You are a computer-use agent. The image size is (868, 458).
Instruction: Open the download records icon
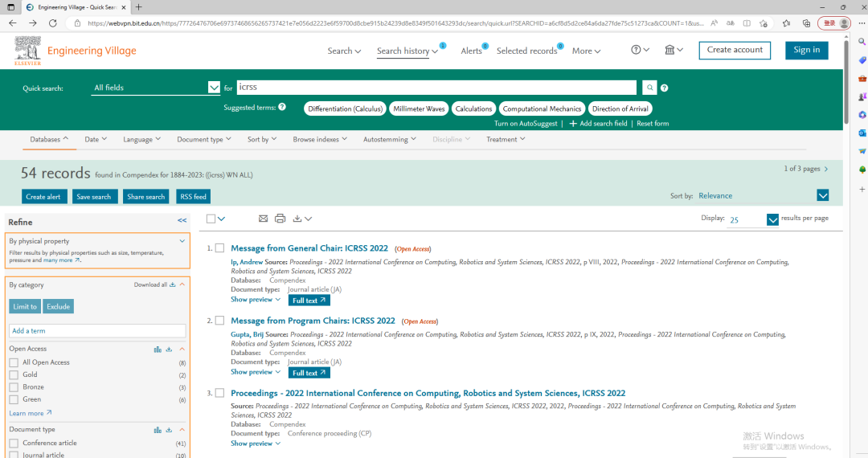[x=297, y=219]
